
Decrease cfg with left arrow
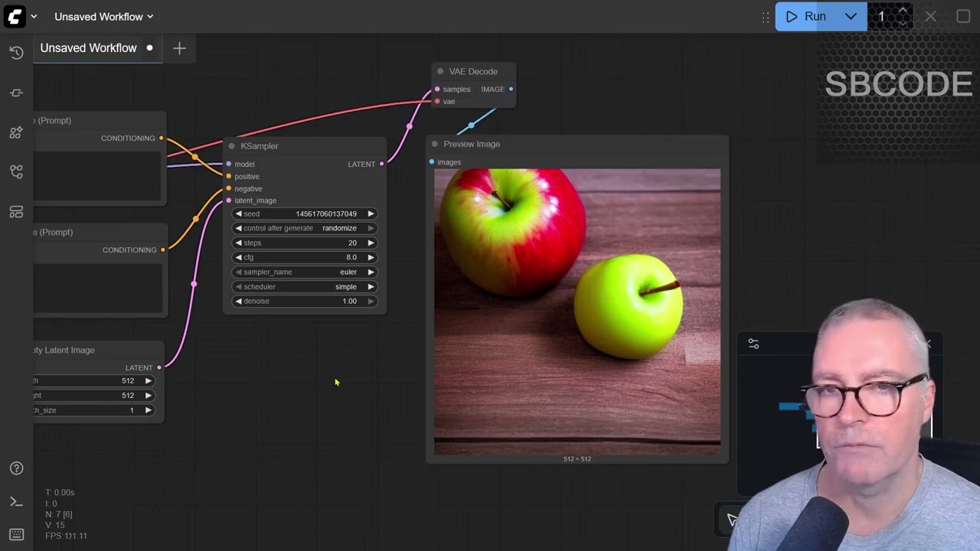(x=238, y=257)
